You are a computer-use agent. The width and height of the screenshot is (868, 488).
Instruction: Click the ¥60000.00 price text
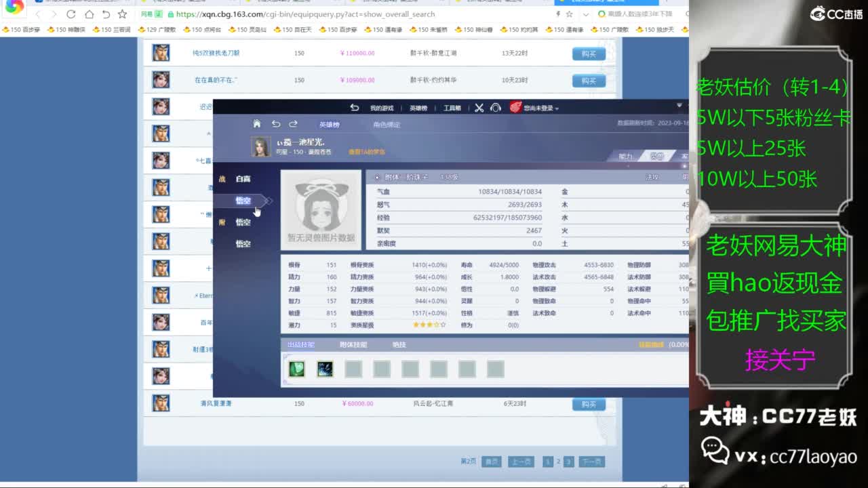tap(357, 404)
